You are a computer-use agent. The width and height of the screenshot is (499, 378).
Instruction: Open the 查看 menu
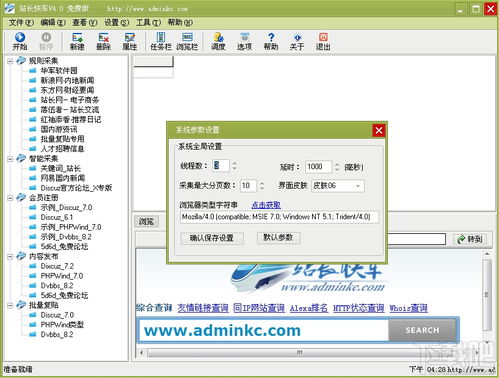(x=85, y=22)
